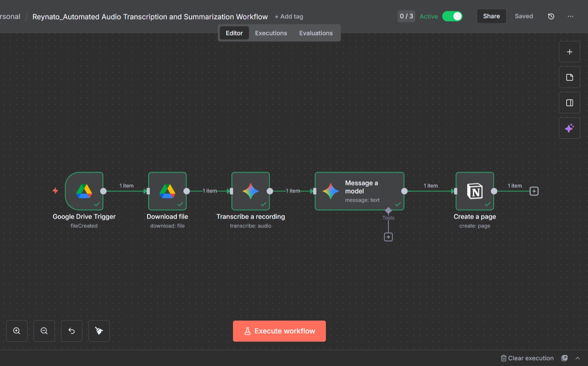Screen dimensions: 588x366
Task: Zoom in on the canvas
Action: click(17, 331)
